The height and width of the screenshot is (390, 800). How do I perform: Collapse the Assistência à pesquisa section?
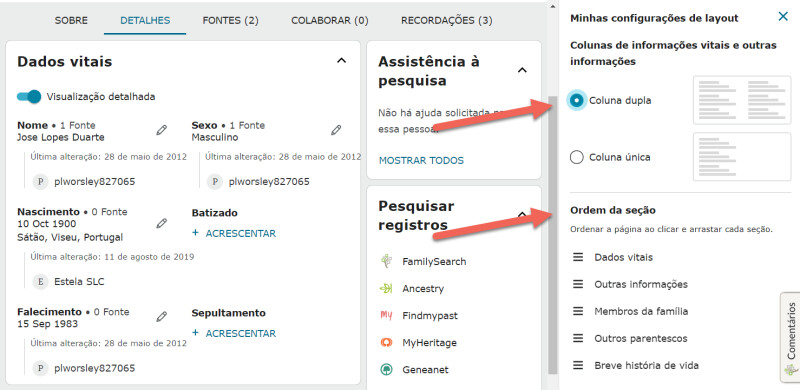(x=522, y=70)
